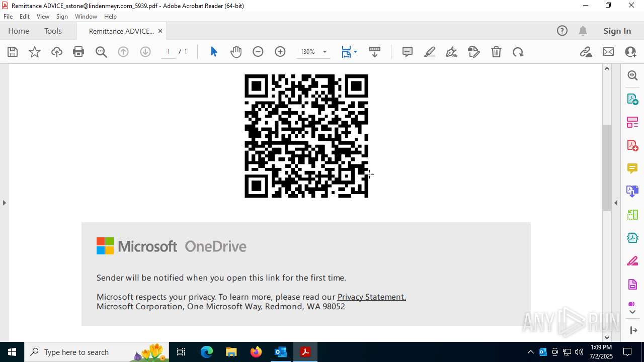Open the Windows notification center
Image resolution: width=644 pixels, height=362 pixels.
[x=627, y=352]
